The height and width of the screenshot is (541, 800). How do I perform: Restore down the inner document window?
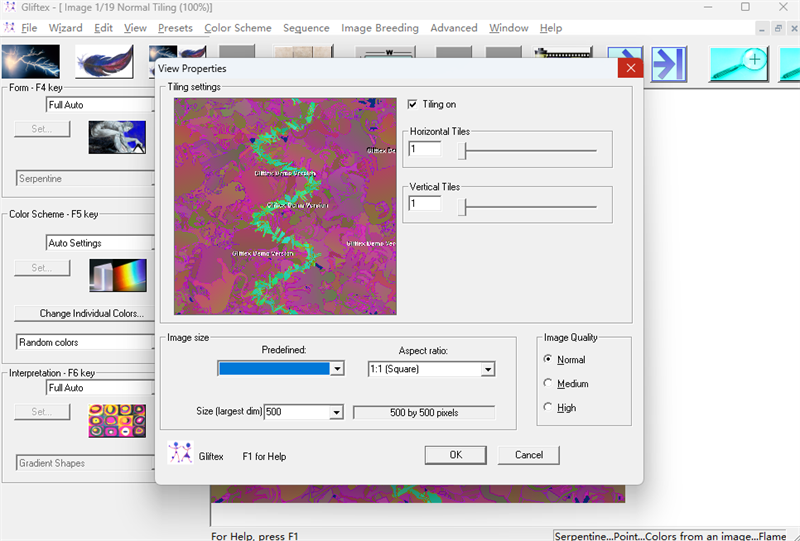point(778,29)
